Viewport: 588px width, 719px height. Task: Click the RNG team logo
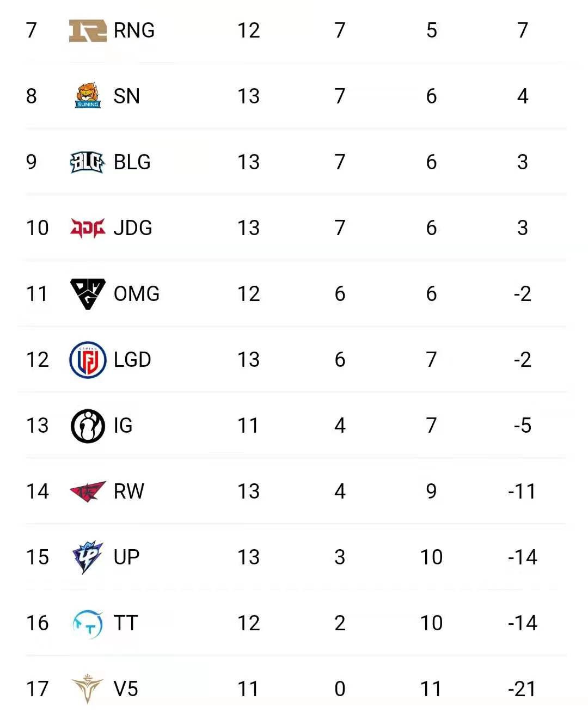click(x=87, y=30)
